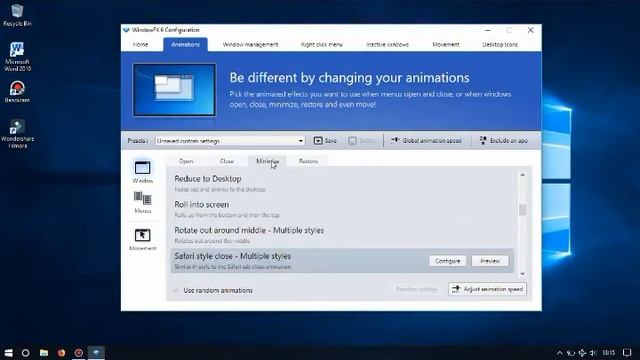Open the volume control in tray

pos(593,353)
